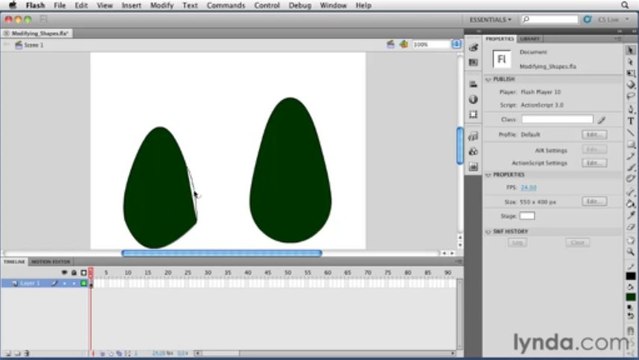Collapse the SWF History section
This screenshot has width=639, height=360.
click(488, 232)
